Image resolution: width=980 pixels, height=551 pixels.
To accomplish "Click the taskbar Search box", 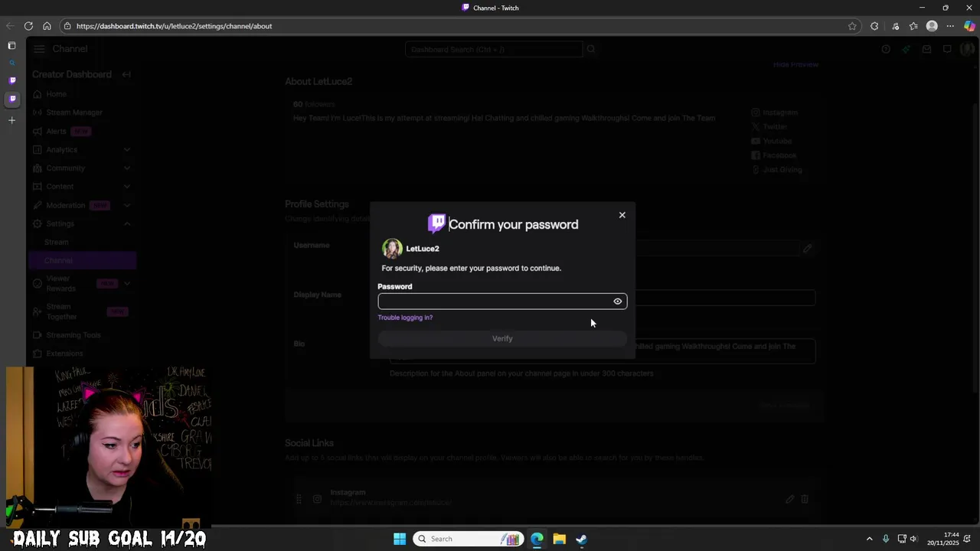I will point(469,539).
